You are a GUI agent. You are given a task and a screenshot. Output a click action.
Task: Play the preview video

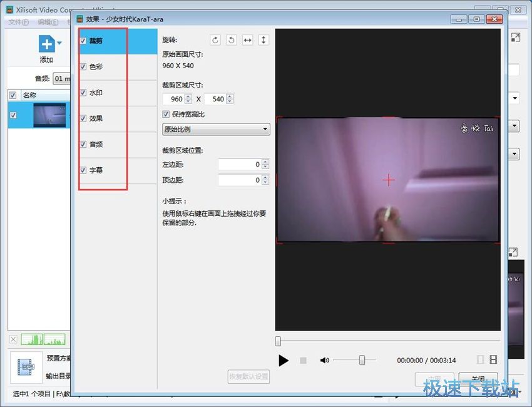pos(284,360)
